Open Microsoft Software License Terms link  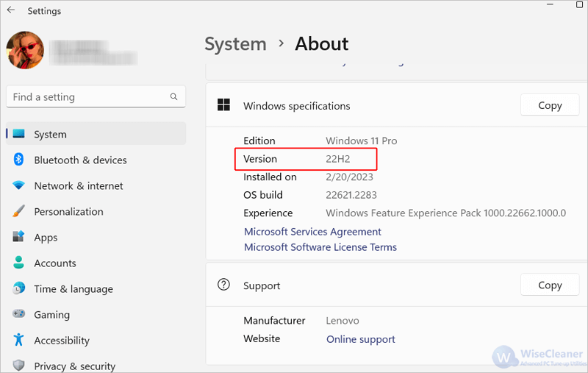click(x=320, y=247)
